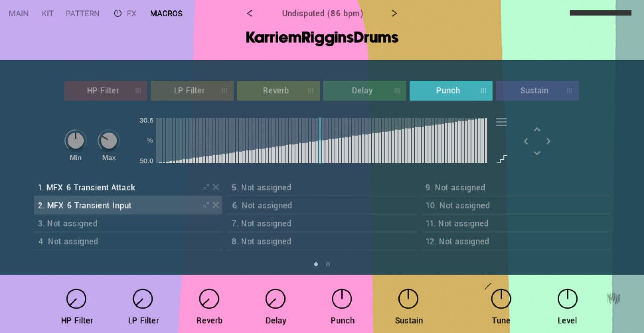Toggle the FX power button
This screenshot has height=333, width=644.
pos(118,13)
